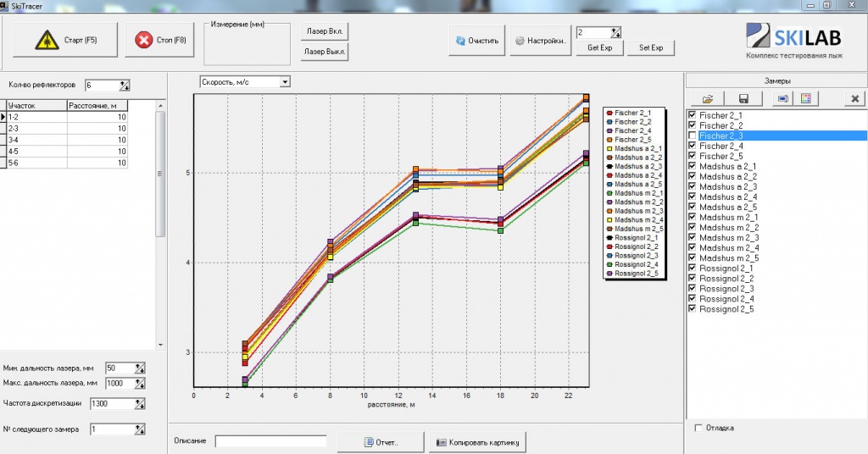This screenshot has width=868, height=454.
Task: Click Макс. дальность лазера stepper arrows
Action: 140,383
